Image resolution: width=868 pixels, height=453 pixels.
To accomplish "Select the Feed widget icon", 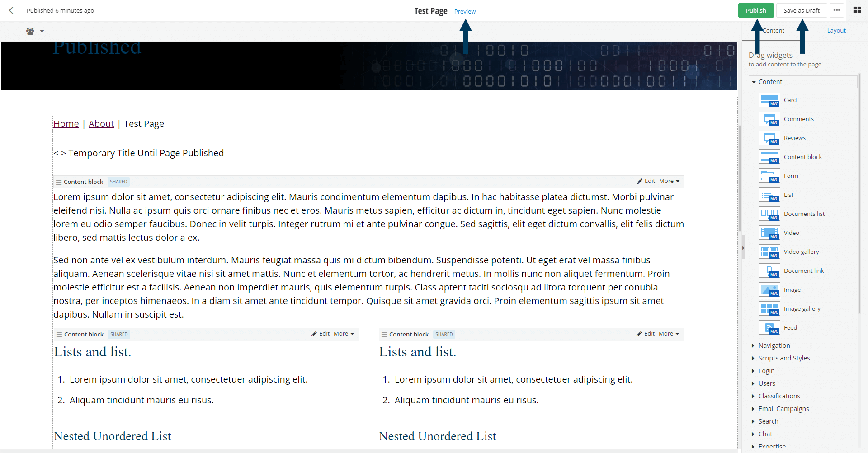I will pyautogui.click(x=769, y=327).
